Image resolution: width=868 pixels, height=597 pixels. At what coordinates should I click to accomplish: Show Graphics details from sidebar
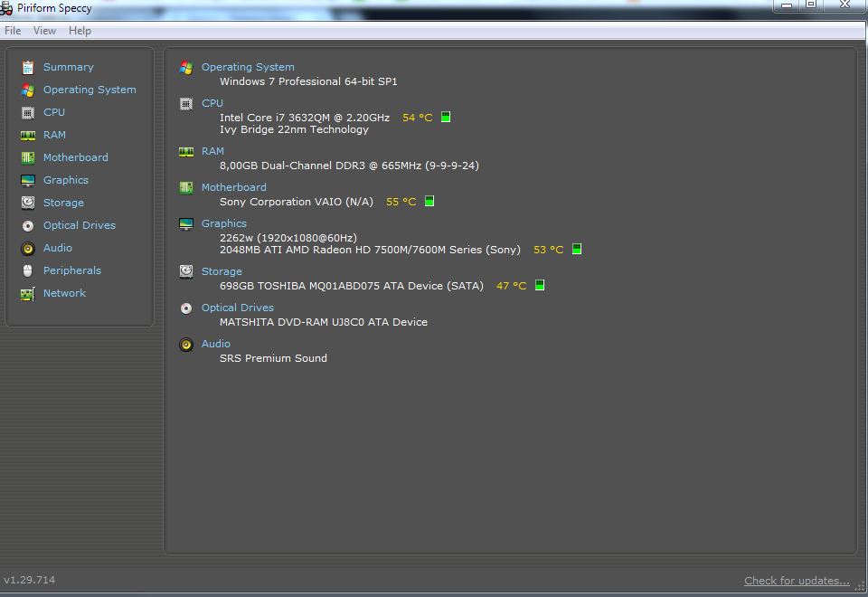(x=66, y=180)
